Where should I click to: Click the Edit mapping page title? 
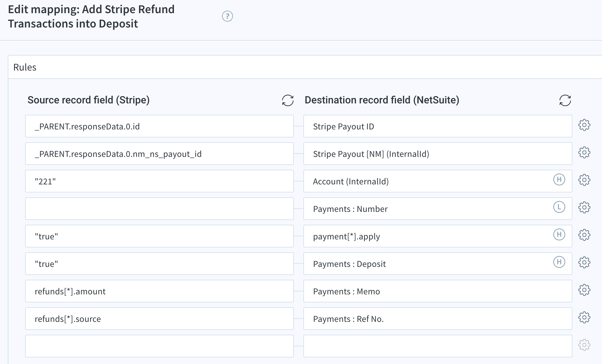[91, 16]
